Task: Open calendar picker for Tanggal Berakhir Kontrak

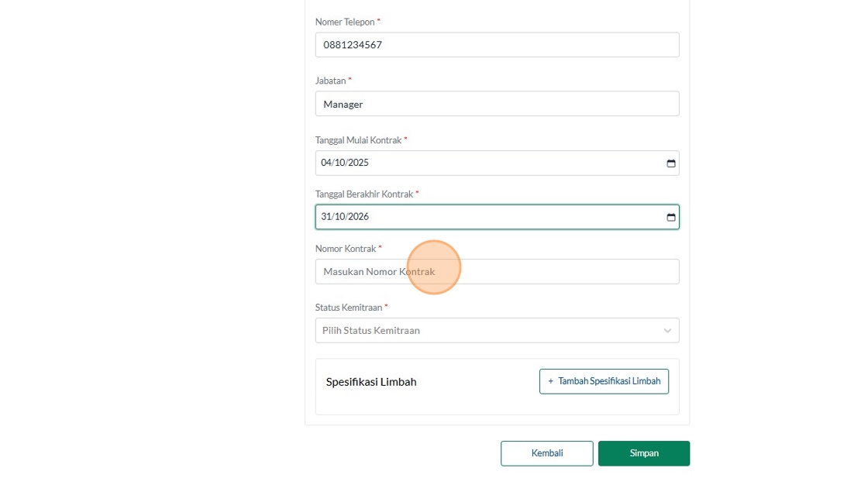Action: point(671,217)
